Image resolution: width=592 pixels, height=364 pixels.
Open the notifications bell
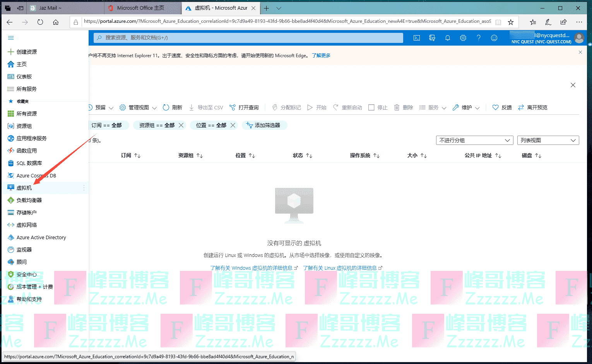[x=448, y=38]
